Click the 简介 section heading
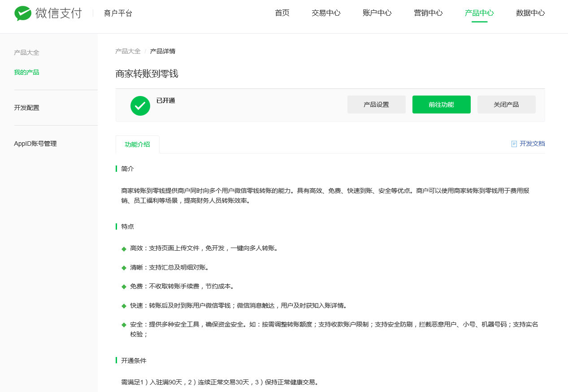This screenshot has width=568, height=392. [127, 169]
